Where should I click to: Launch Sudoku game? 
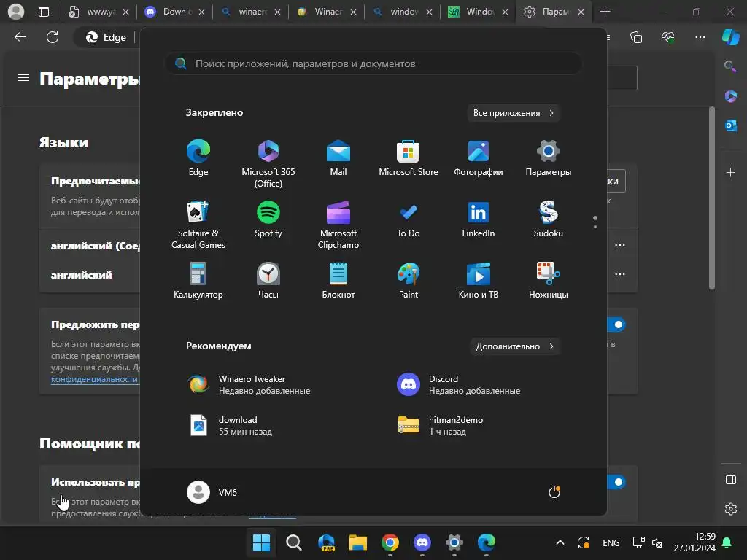(x=549, y=219)
